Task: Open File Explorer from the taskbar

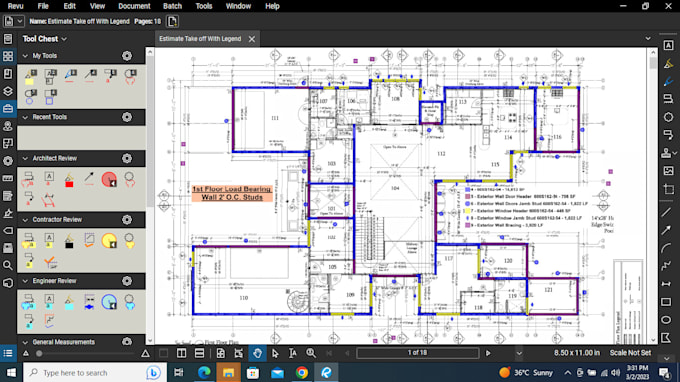Action: 229,372
